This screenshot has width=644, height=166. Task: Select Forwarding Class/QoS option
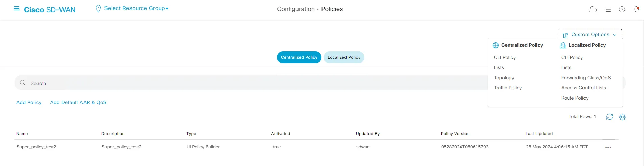click(x=586, y=78)
